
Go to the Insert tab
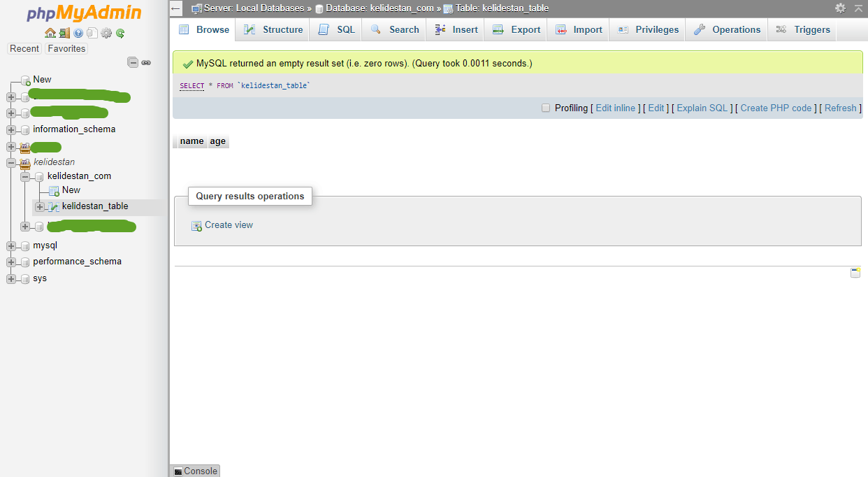point(456,29)
